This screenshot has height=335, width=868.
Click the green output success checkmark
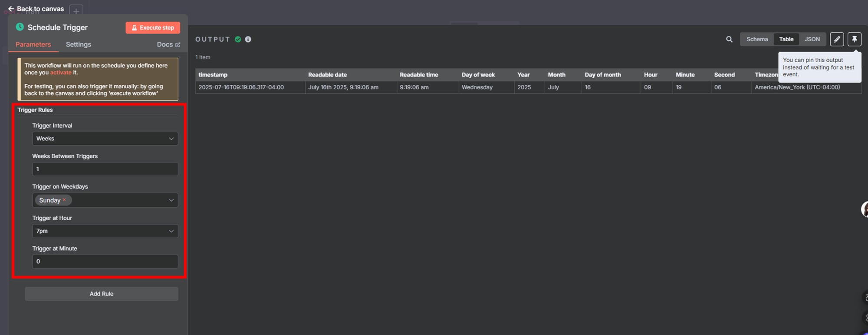click(238, 40)
